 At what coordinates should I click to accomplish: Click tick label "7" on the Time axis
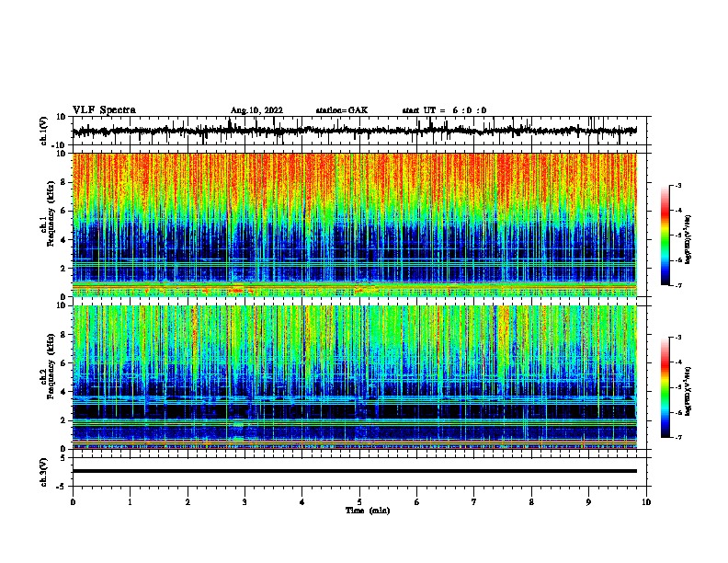click(x=474, y=502)
